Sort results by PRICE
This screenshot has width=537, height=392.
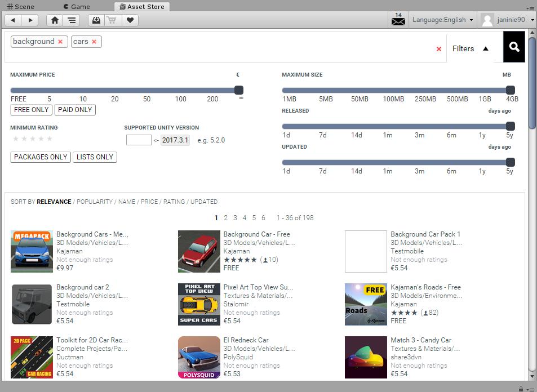click(x=149, y=202)
